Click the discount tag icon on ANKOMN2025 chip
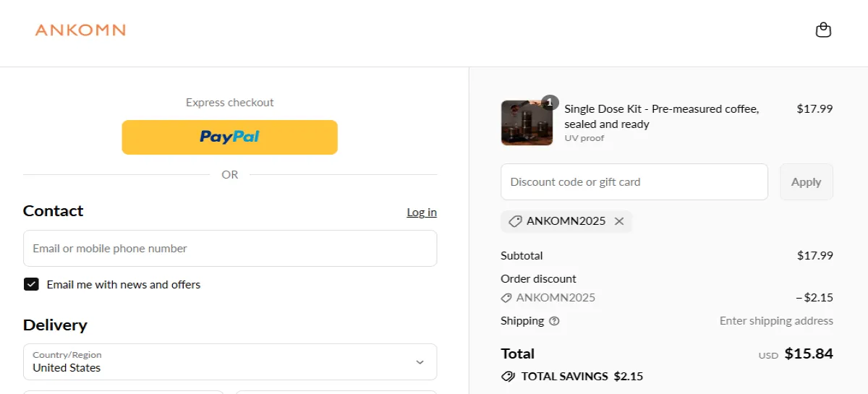Image resolution: width=868 pixels, height=394 pixels. 515,221
